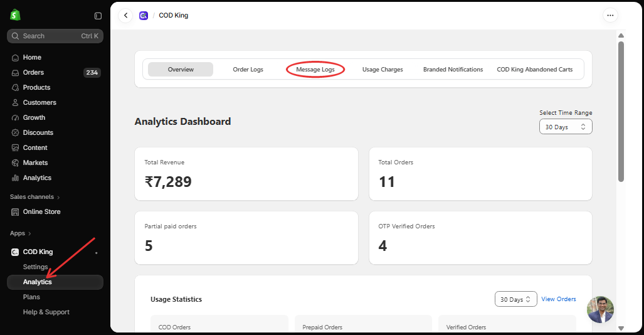This screenshot has height=335, width=644.
Task: Click the Total Revenue ₹7,289 value
Action: point(168,182)
